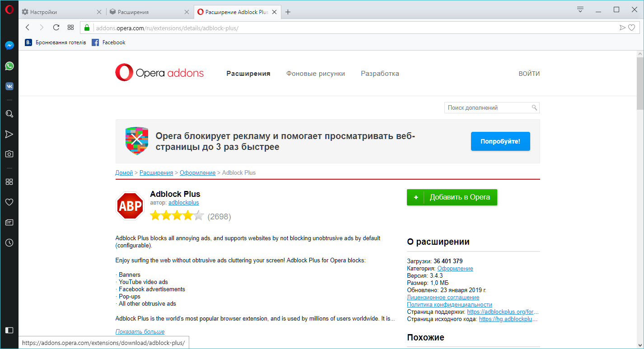Go to Расширения breadcrumb
This screenshot has height=349, width=644.
(x=156, y=172)
